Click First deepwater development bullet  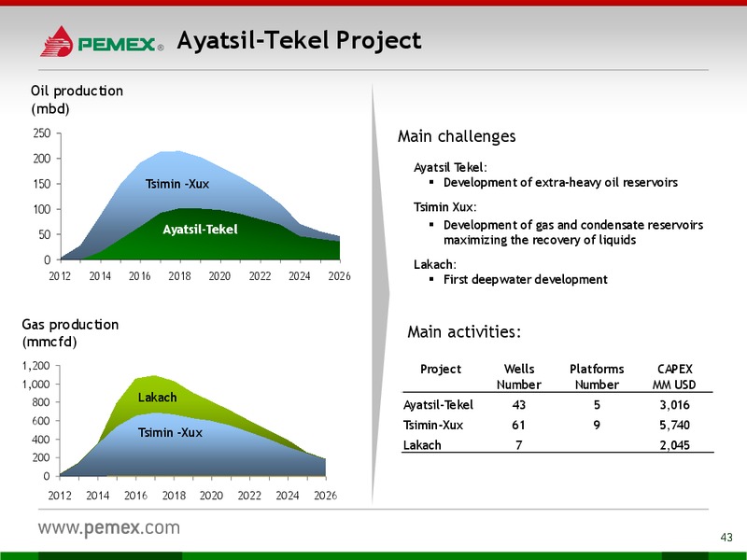[x=525, y=279]
